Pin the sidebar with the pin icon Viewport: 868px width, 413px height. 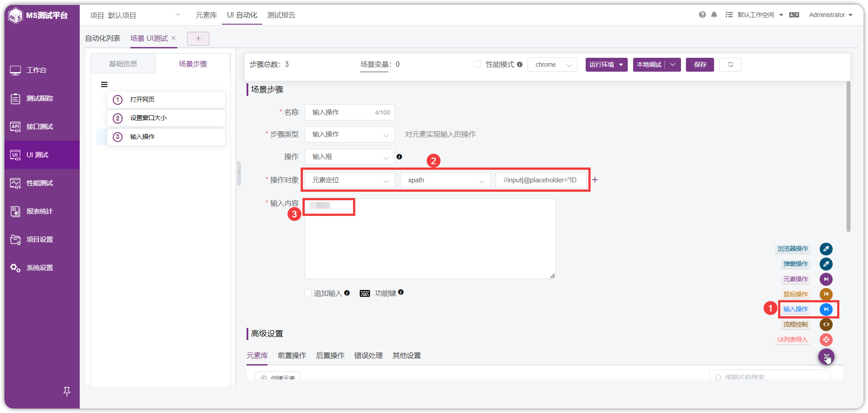coord(67,391)
